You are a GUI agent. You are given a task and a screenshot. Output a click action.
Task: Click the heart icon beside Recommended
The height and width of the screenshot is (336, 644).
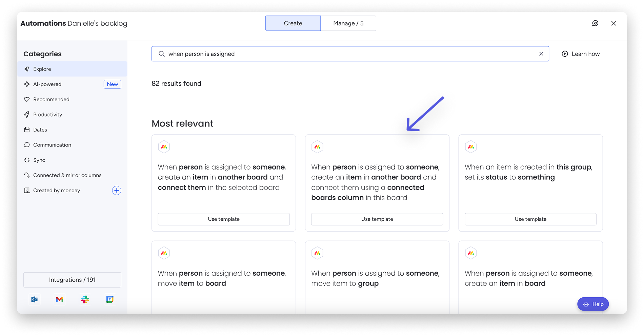pos(27,99)
